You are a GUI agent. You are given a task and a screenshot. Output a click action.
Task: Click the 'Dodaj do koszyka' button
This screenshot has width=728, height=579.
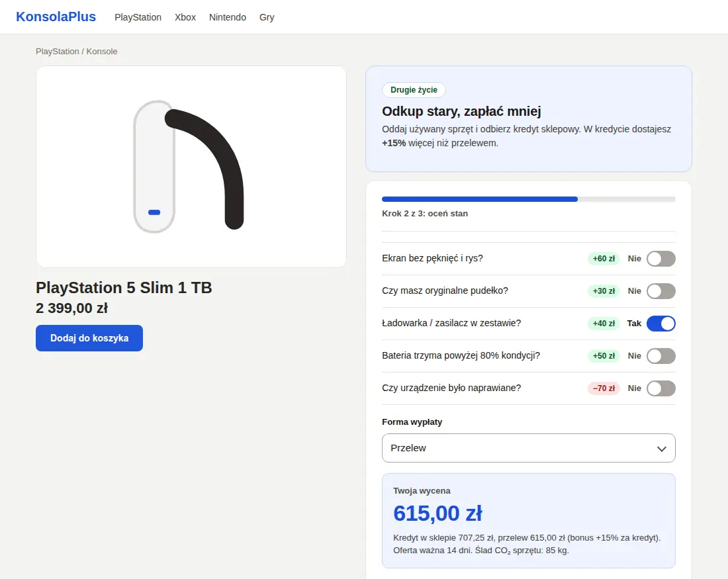(x=89, y=338)
